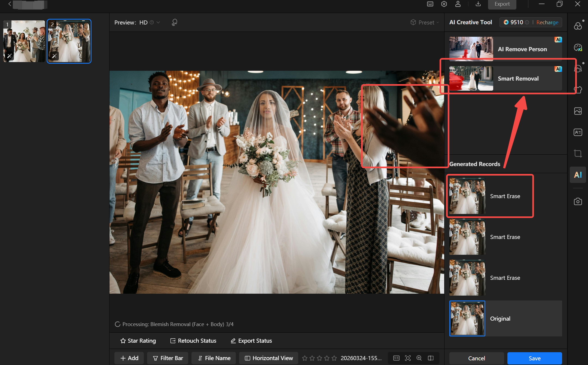This screenshot has width=588, height=365.
Task: Click the Recharge link
Action: [x=547, y=23]
